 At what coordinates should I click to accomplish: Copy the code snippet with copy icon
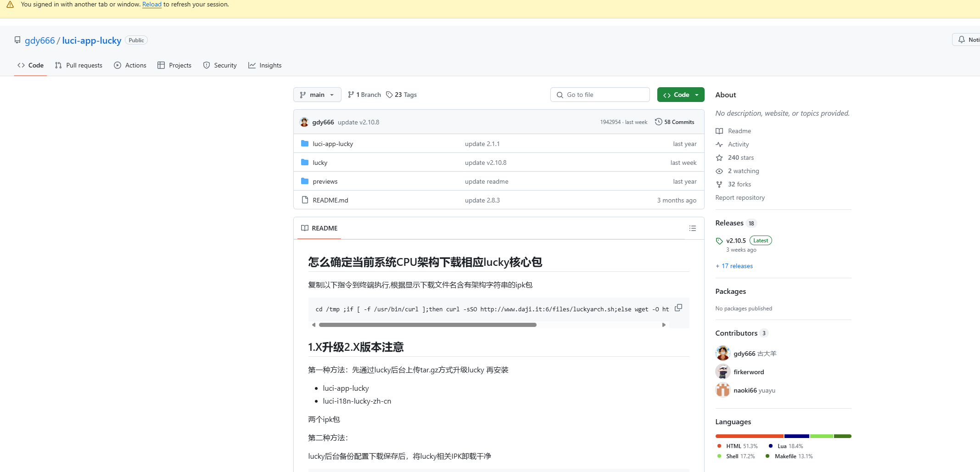[x=678, y=308]
